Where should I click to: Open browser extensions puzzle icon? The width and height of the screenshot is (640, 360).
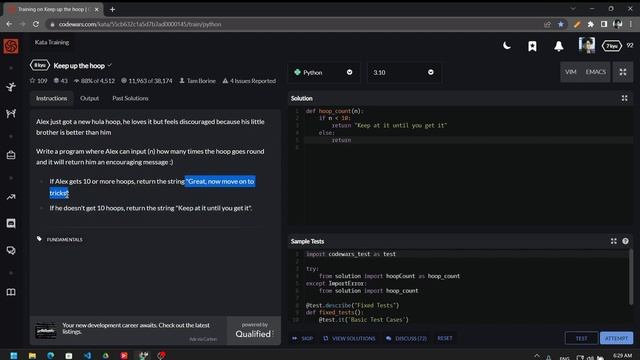(590, 24)
